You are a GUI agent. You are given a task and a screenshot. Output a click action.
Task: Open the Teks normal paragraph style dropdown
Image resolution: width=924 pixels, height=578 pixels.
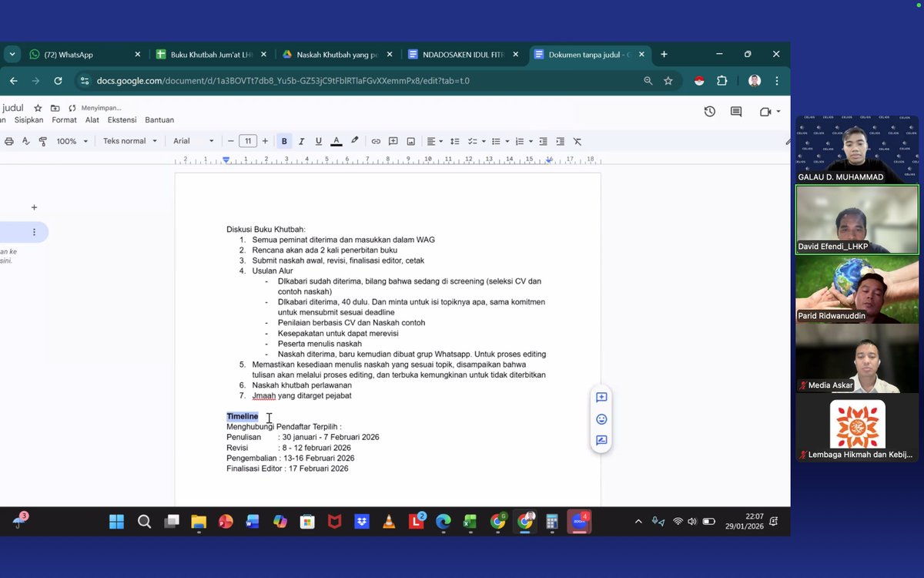point(130,141)
